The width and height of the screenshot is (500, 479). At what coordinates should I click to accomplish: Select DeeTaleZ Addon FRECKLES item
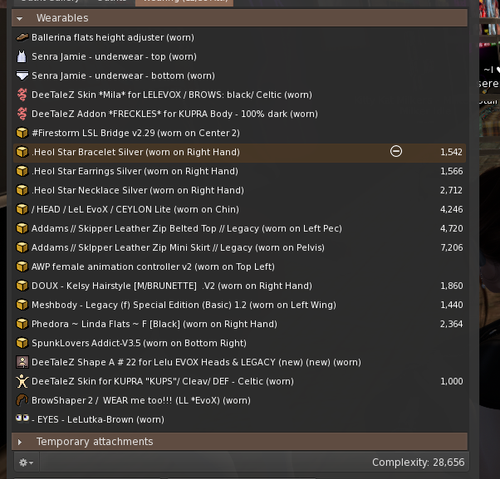(239, 114)
